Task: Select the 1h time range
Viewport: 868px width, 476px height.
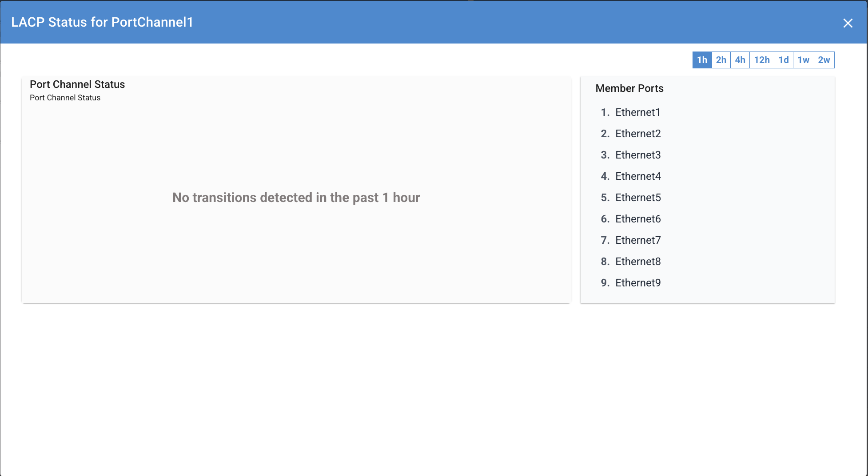Action: pos(702,60)
